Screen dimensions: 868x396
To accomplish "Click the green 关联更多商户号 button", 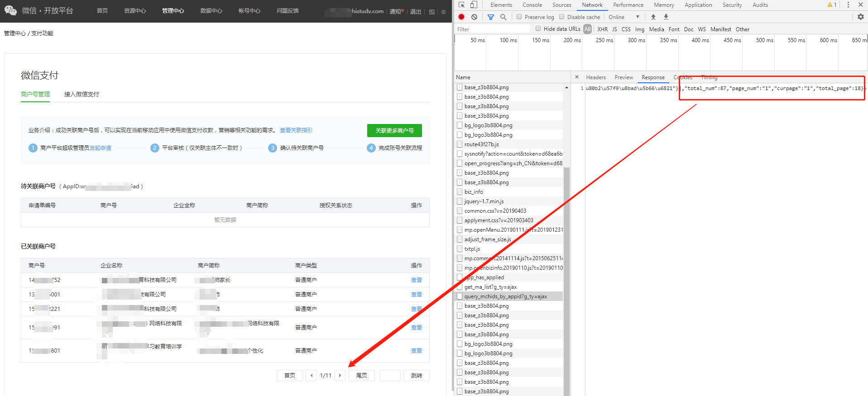I will point(394,130).
